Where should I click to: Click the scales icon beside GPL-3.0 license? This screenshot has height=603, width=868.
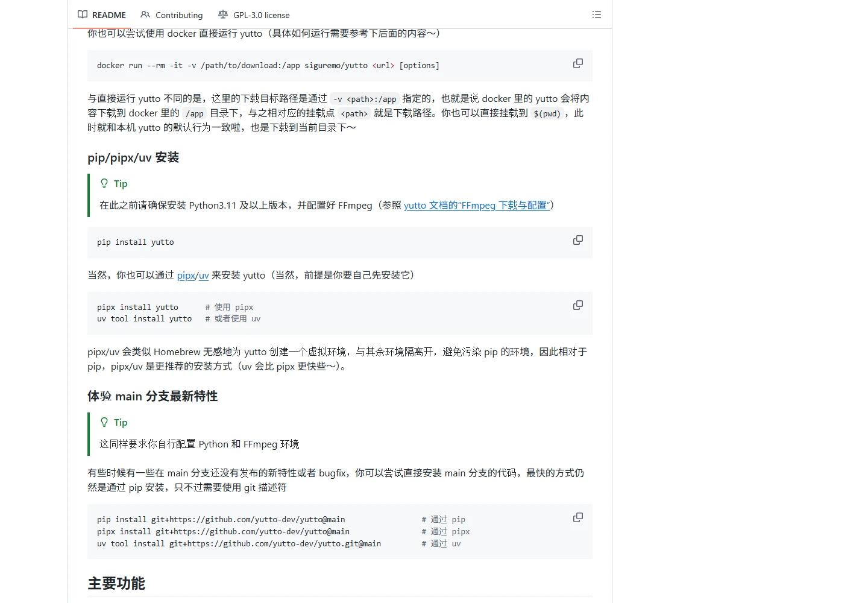tap(223, 14)
